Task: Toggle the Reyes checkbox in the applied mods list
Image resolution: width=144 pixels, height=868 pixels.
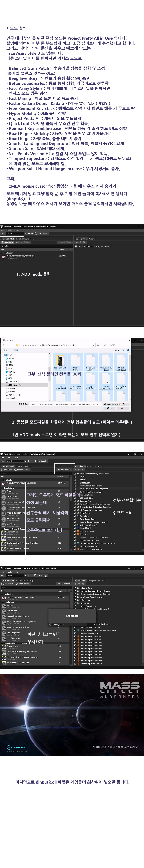Action: click(x=75, y=477)
